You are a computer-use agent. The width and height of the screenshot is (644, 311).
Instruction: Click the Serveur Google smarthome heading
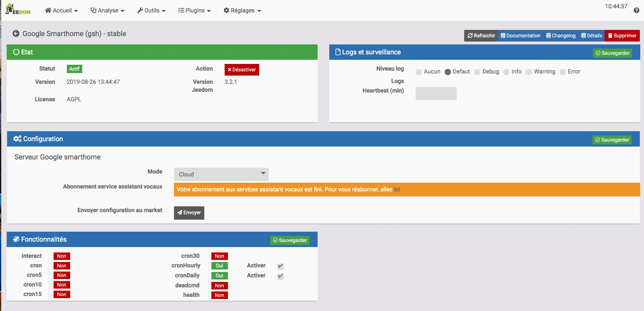[x=57, y=157]
